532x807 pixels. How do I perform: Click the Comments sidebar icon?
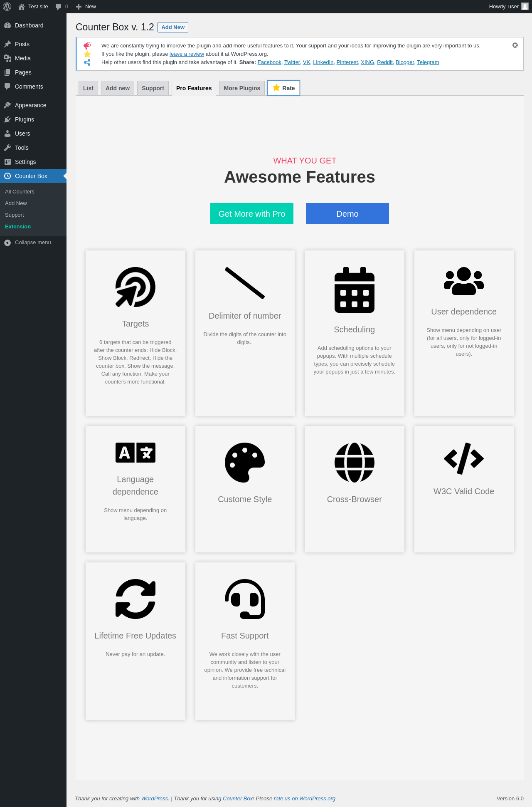pos(7,87)
